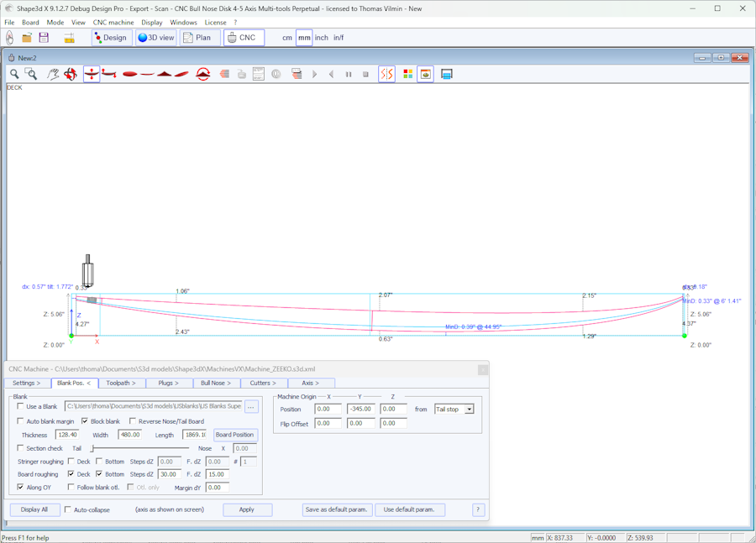Screen dimensions: 756x543
Task: Click the magnifier zoom tool icon
Action: pyautogui.click(x=14, y=74)
